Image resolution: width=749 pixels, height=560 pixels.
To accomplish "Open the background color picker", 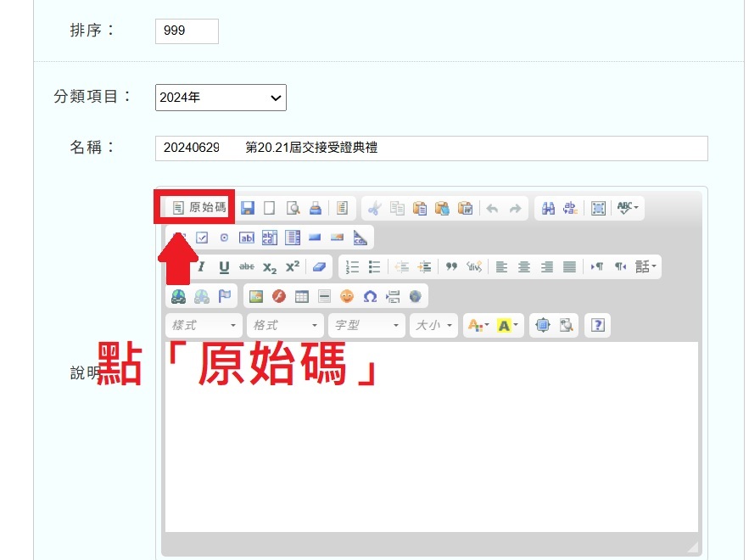I will point(507,325).
